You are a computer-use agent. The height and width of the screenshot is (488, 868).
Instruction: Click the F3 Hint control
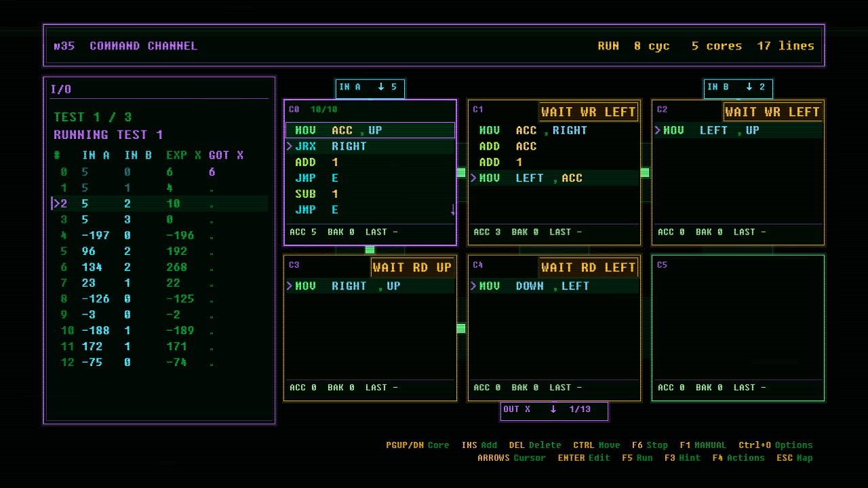tap(683, 458)
